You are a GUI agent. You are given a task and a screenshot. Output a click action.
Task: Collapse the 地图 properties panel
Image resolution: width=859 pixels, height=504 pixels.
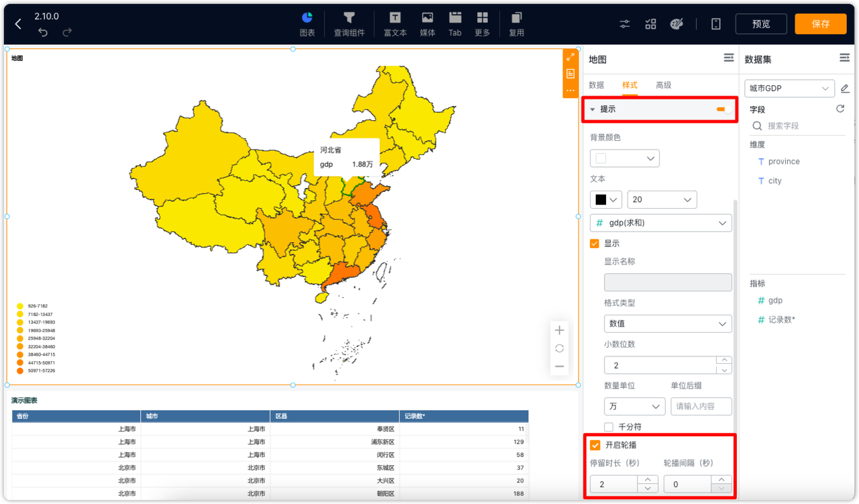click(x=728, y=58)
